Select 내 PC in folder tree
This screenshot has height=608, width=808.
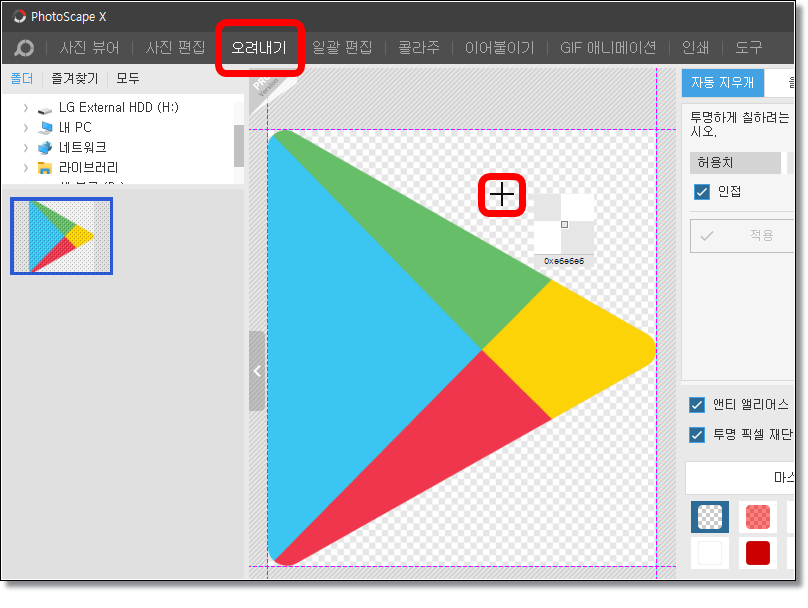pos(75,128)
